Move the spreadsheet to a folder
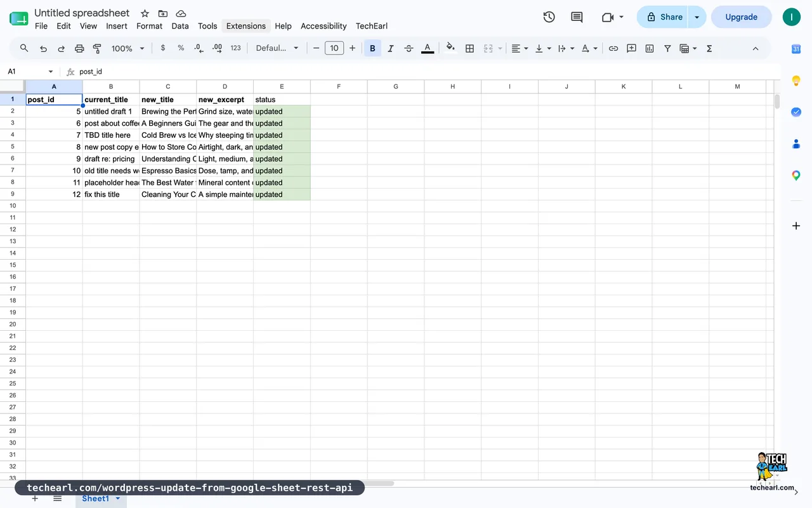812x508 pixels. 163,13
